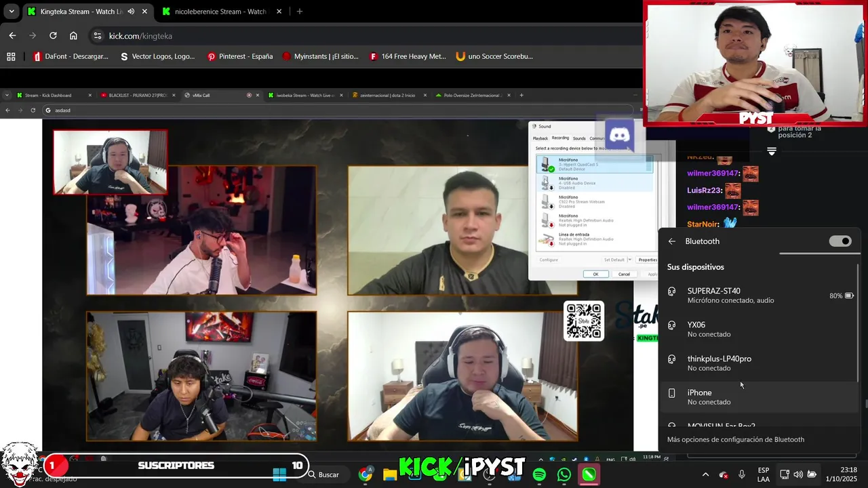Select the C922 Pro Stream Webcam microphone
The height and width of the screenshot is (488, 868).
click(x=595, y=201)
